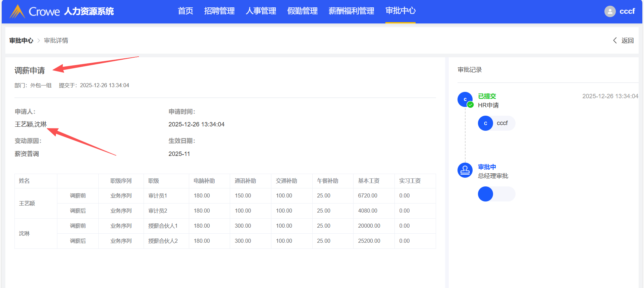The image size is (644, 288).
Task: Click the 基本工资 column header
Action: (x=369, y=181)
